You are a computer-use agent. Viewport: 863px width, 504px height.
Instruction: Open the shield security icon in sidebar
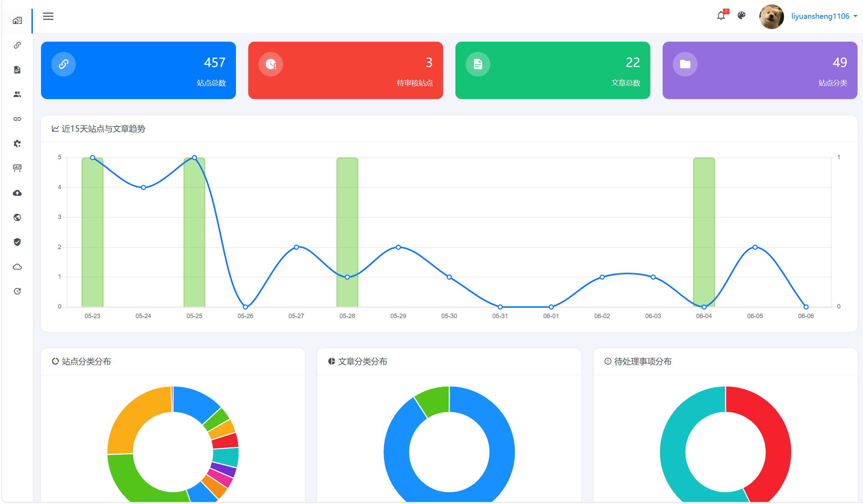click(17, 242)
